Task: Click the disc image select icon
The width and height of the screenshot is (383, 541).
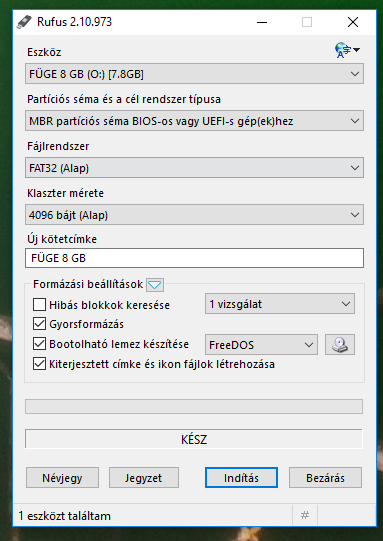Action: pos(340,344)
